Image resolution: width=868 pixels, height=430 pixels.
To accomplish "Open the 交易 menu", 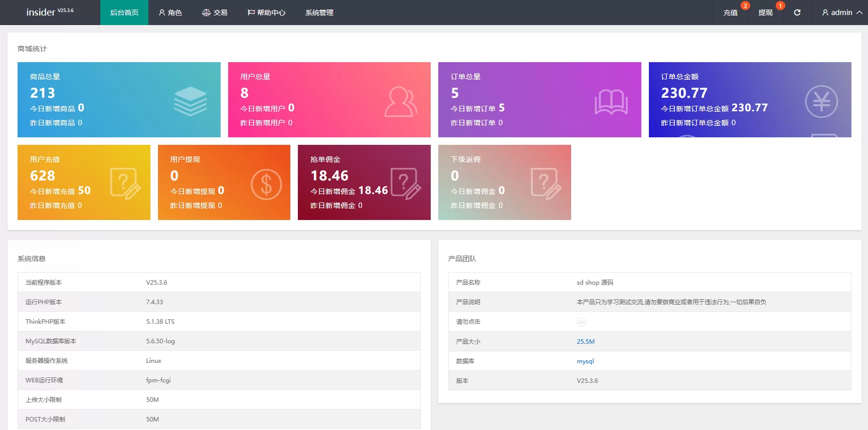I will click(215, 13).
